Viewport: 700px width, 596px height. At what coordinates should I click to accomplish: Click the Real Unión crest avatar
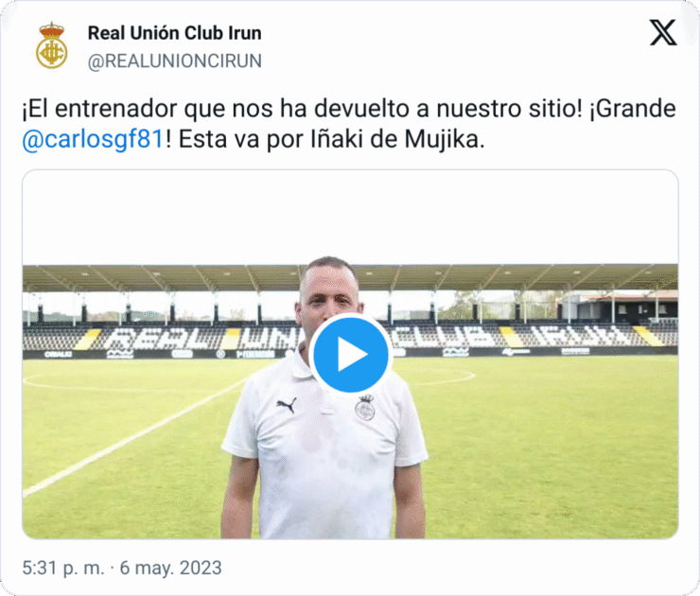tap(52, 45)
